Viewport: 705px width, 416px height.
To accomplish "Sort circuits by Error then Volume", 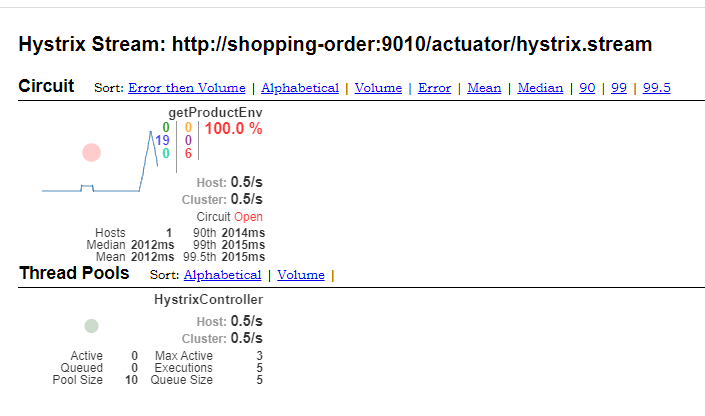I will tap(187, 88).
